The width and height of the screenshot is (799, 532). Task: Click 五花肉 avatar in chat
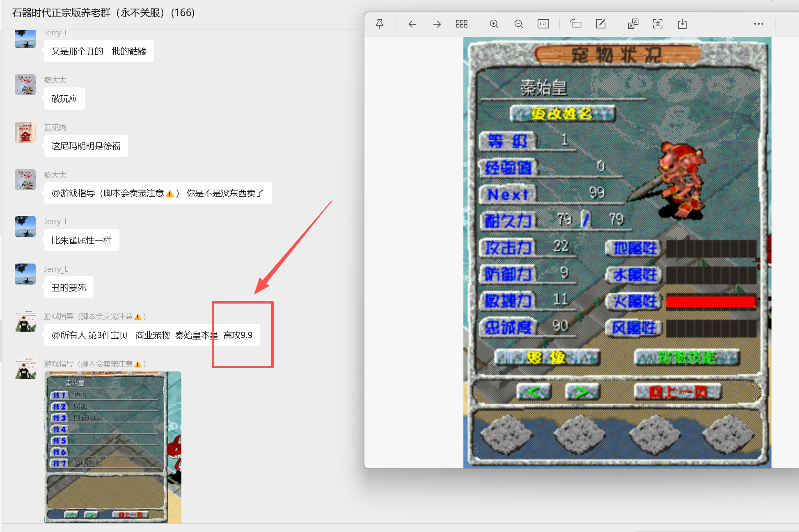(25, 132)
